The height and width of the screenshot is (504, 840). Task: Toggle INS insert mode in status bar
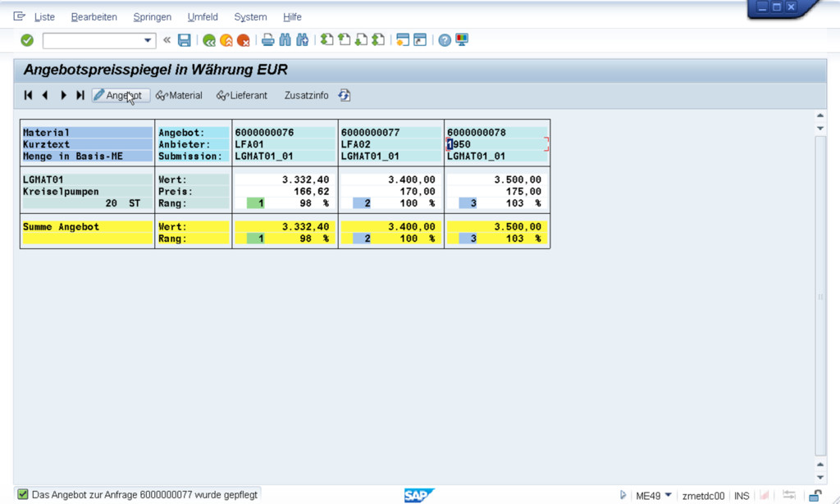[742, 496]
